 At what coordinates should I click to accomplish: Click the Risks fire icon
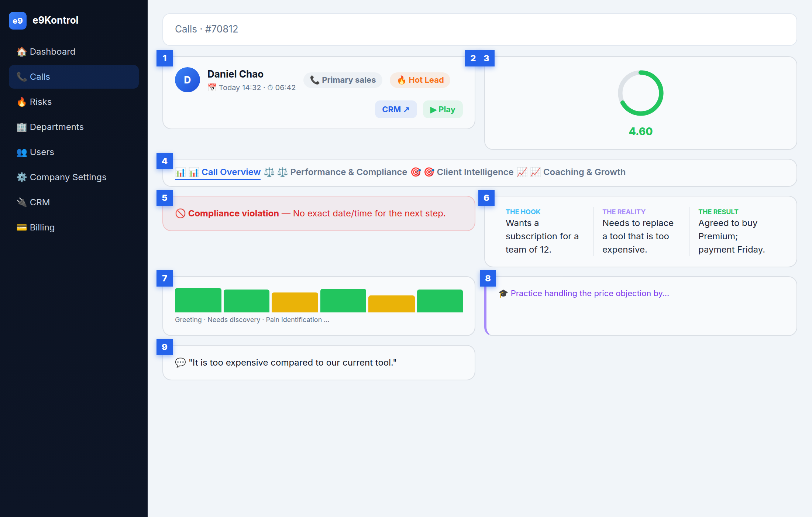[22, 102]
